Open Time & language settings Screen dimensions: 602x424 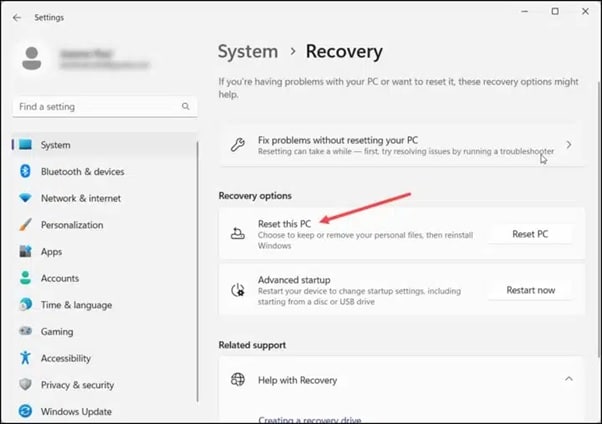[76, 305]
